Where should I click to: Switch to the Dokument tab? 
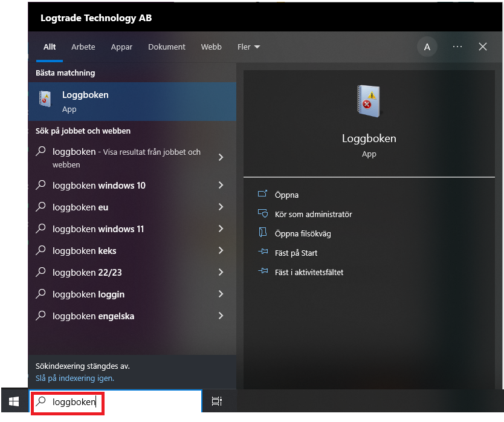click(167, 47)
